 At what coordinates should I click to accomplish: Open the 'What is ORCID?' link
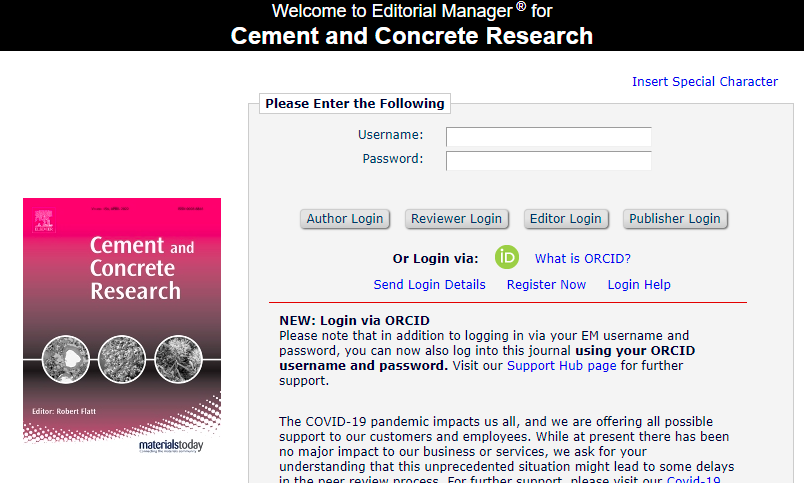pyautogui.click(x=582, y=259)
